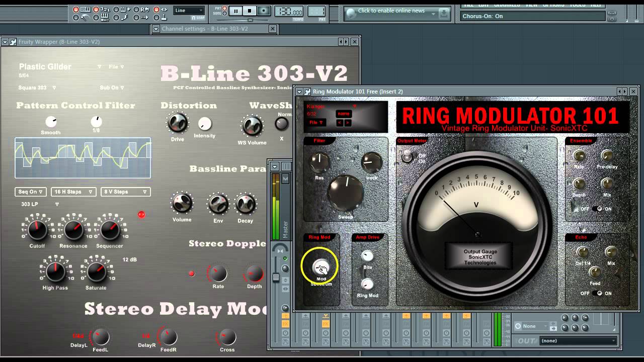Enable step editing note icon
644x362 pixels.
124,18
